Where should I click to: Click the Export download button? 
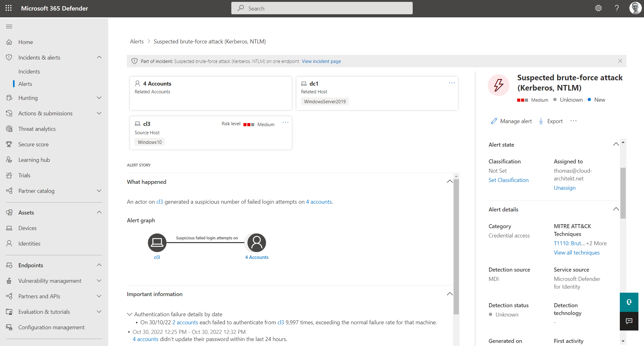pyautogui.click(x=551, y=121)
